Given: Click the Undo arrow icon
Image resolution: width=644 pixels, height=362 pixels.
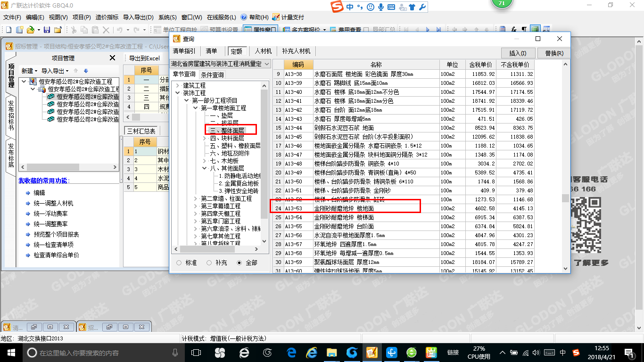Looking at the screenshot, I should click(x=120, y=30).
